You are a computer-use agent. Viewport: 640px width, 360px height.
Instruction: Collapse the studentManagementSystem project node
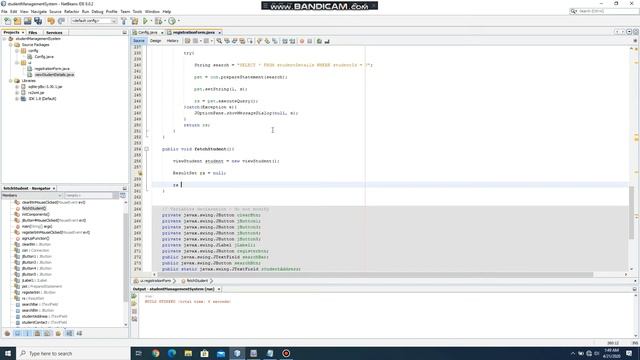[x=5, y=39]
